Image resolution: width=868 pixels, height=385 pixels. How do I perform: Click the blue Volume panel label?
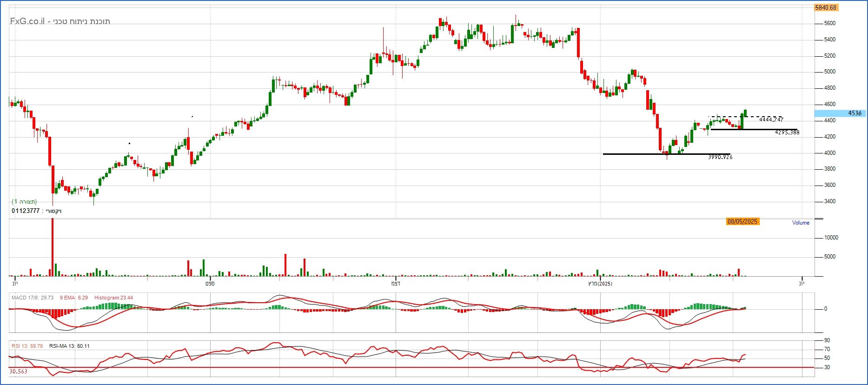click(801, 223)
